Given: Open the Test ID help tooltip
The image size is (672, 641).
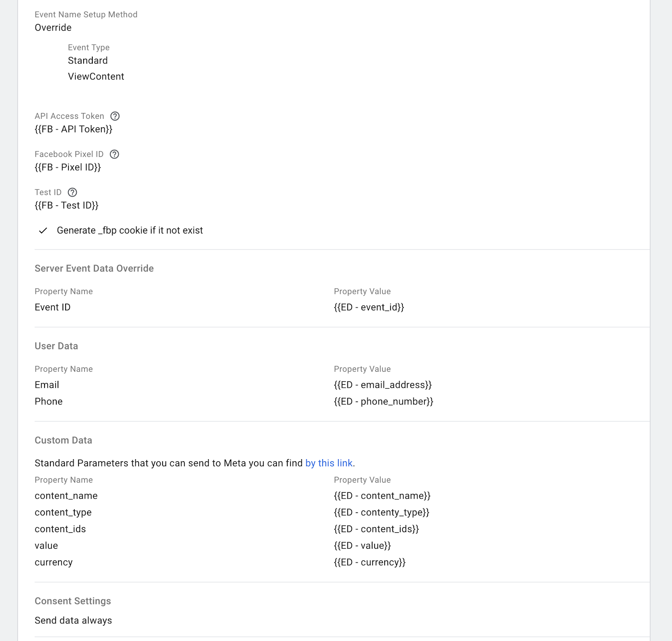Looking at the screenshot, I should (x=72, y=192).
